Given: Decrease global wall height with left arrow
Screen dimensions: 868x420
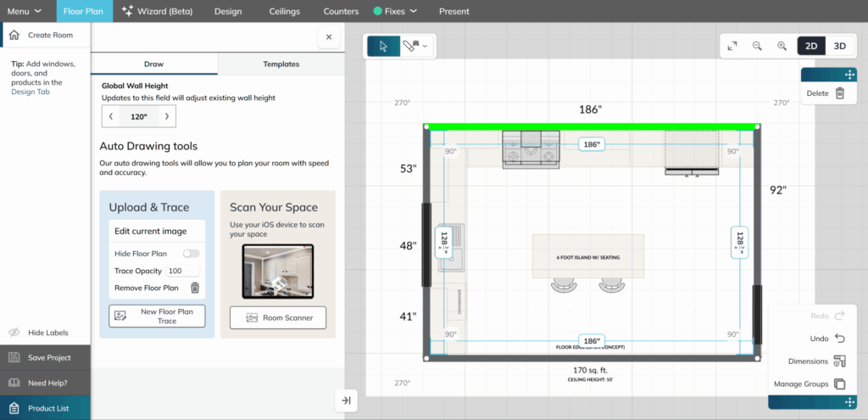Looking at the screenshot, I should point(111,116).
